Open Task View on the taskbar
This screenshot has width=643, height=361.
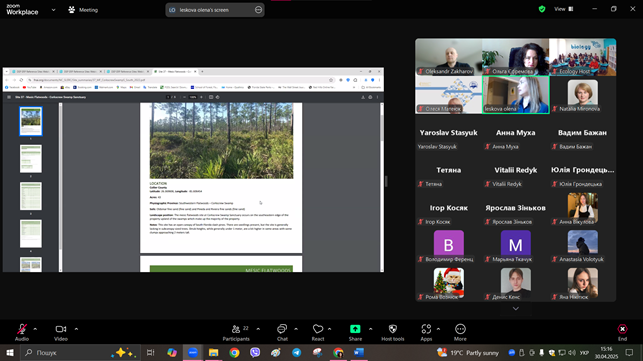[150, 352]
